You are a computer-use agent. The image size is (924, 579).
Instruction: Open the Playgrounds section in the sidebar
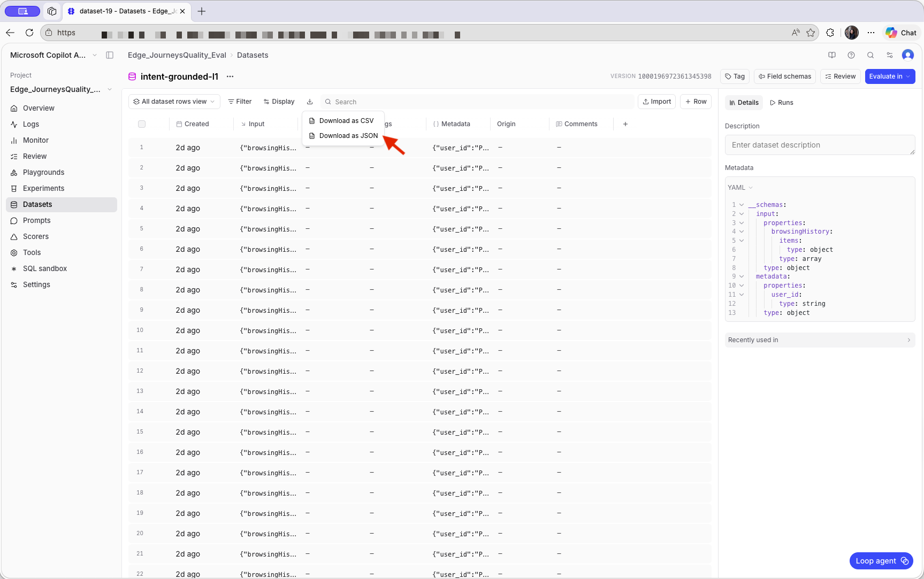tap(43, 172)
